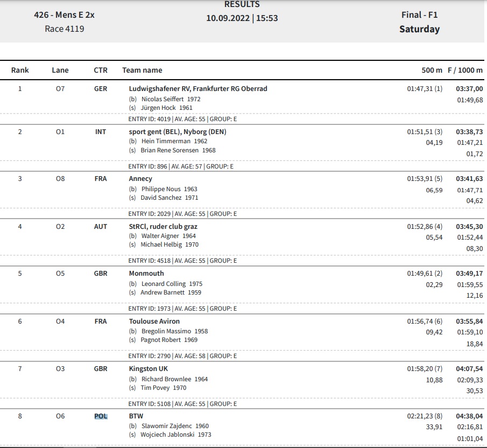Click the StRCl, ruder club graz team
Image resolution: width=487 pixels, height=448 pixels.
(163, 227)
